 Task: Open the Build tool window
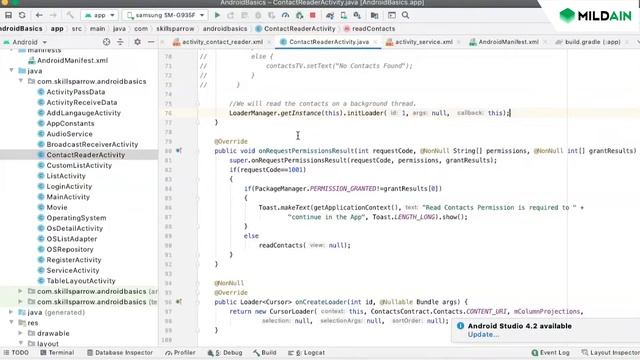(264, 352)
